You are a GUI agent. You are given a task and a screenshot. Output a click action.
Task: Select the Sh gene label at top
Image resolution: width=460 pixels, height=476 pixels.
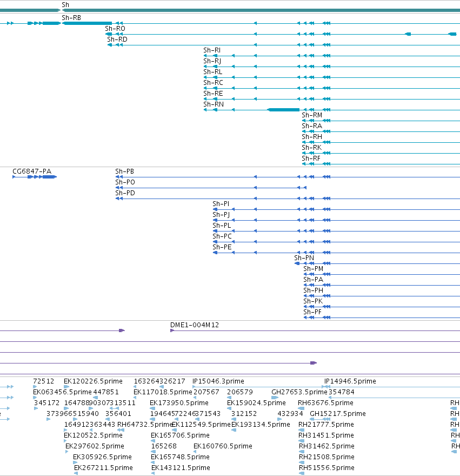(65, 4)
